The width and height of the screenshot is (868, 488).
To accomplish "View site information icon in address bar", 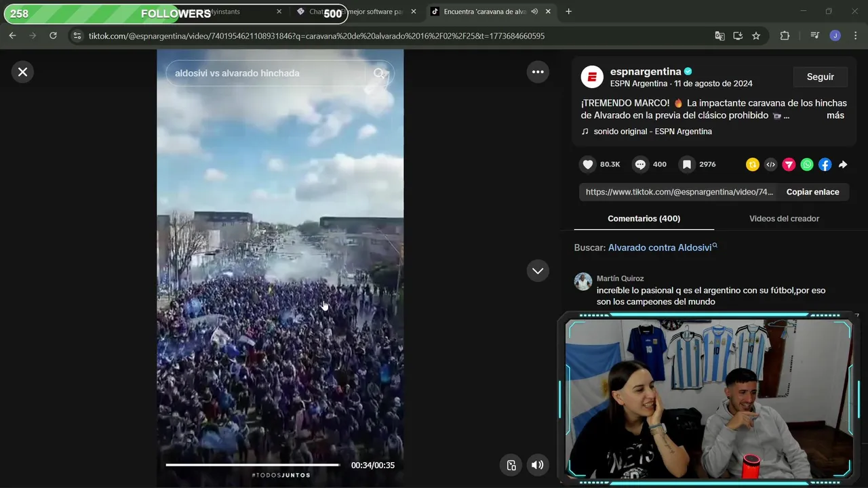I will (x=77, y=36).
